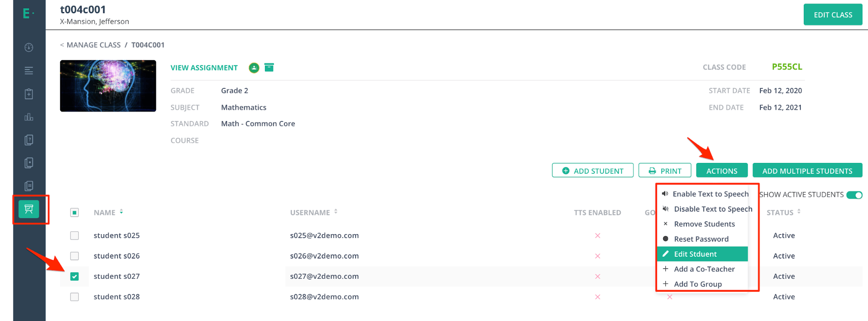This screenshot has width=868, height=321.
Task: Check the box for student s025
Action: 75,235
